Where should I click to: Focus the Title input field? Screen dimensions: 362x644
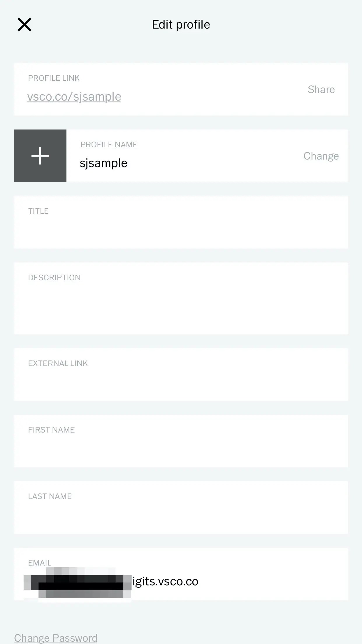[x=181, y=222]
